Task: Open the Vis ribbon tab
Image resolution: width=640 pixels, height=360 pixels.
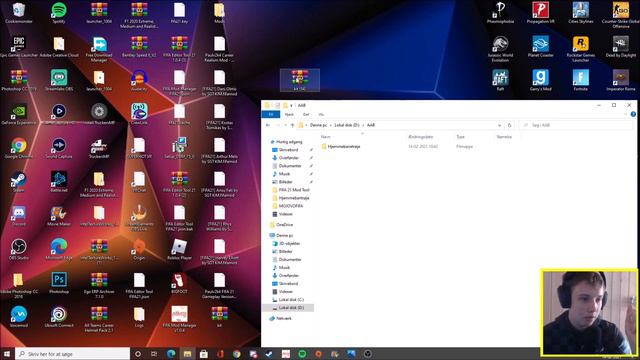Action: coord(321,114)
